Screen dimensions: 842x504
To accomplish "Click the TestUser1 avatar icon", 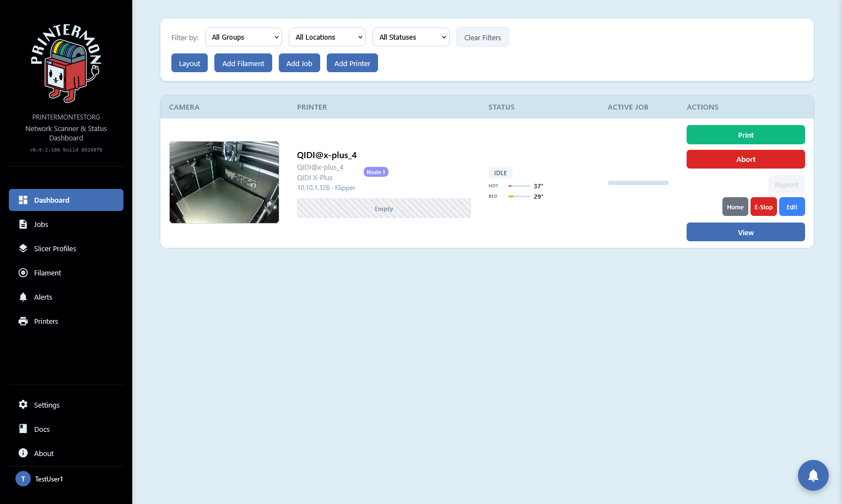I will pos(23,479).
